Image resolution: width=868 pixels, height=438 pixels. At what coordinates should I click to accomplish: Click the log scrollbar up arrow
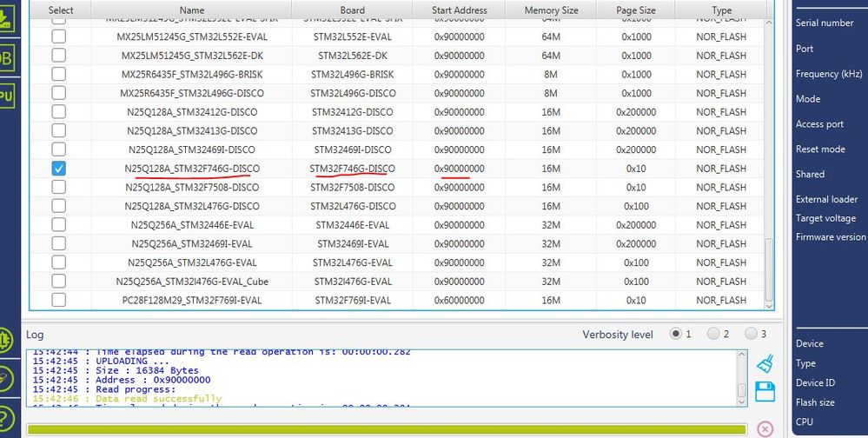tap(742, 355)
